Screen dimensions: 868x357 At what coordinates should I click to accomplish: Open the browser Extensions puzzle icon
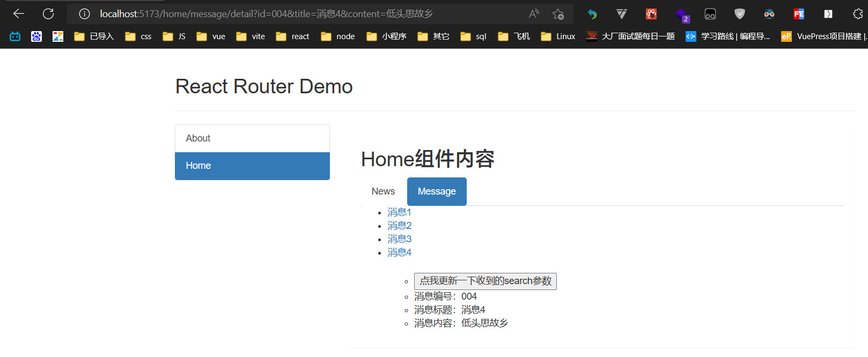coord(857,14)
